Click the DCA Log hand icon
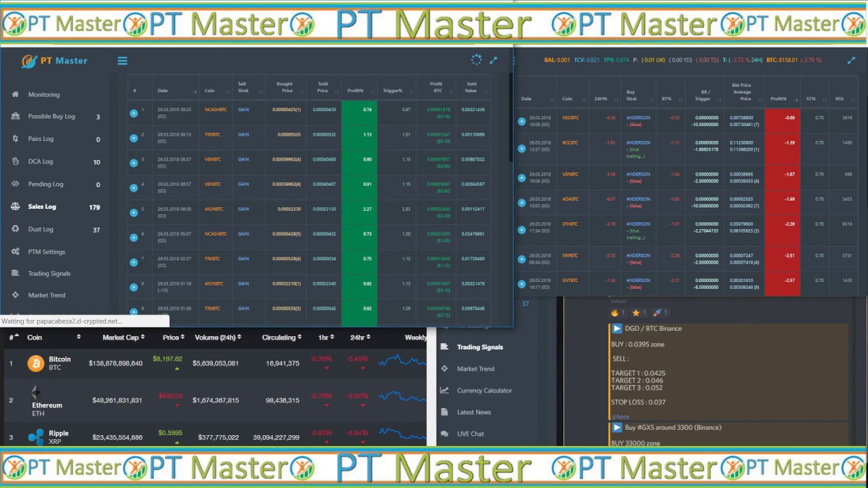This screenshot has height=488, width=868. point(16,161)
